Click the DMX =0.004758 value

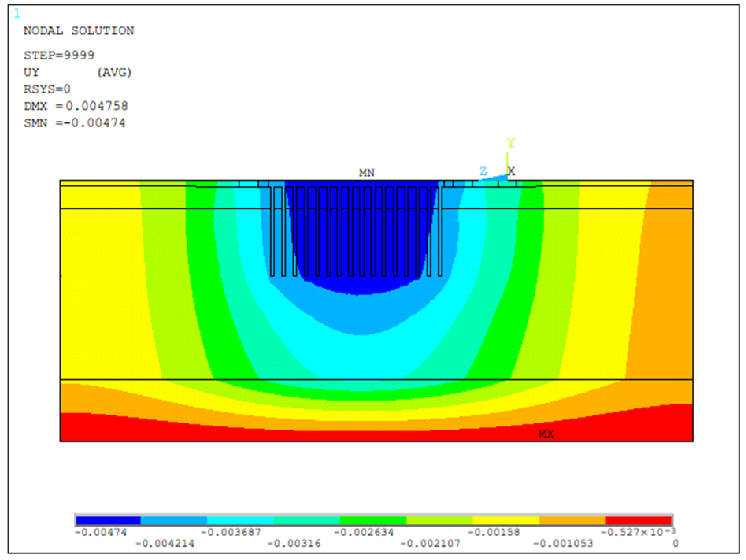click(x=76, y=106)
